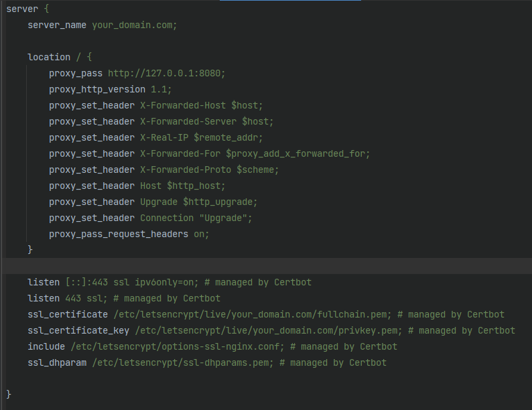Click '[::]:443' in the IPv6 listen line
Image resolution: width=532 pixels, height=410 pixels.
tap(86, 282)
